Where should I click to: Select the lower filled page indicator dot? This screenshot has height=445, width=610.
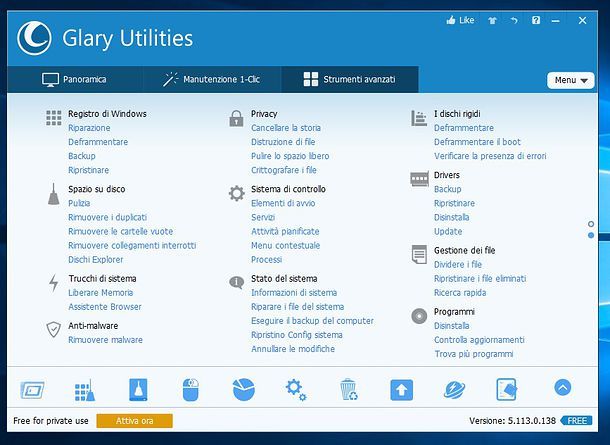coord(591,235)
